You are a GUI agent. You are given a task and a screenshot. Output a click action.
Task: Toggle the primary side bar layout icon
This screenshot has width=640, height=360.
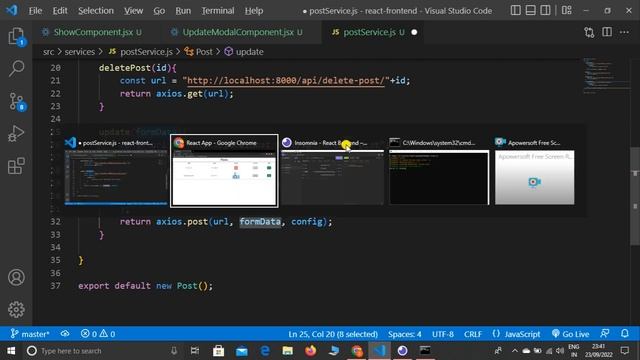[516, 10]
